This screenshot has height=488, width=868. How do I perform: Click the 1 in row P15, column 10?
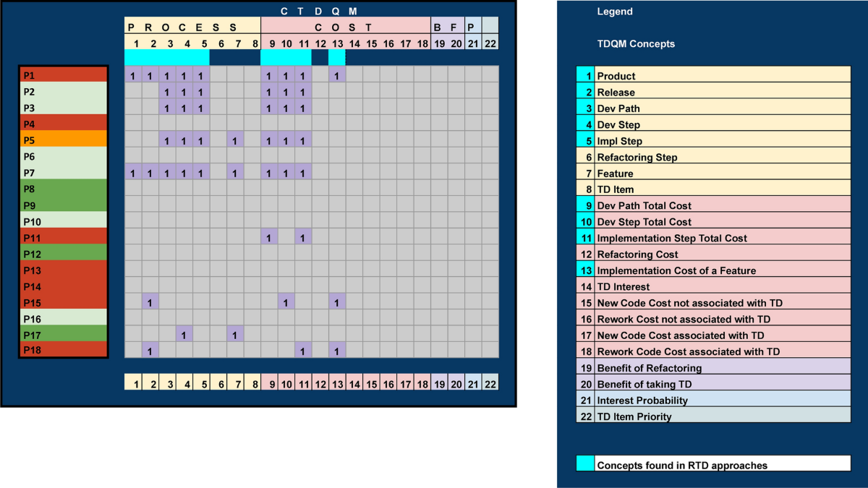(286, 302)
